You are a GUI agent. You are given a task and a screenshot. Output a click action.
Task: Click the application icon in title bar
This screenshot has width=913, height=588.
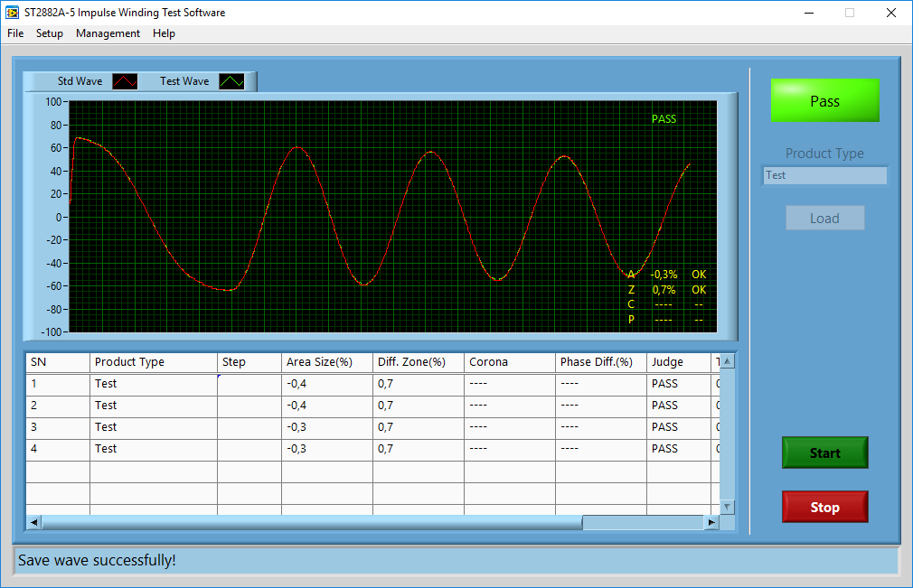point(12,13)
